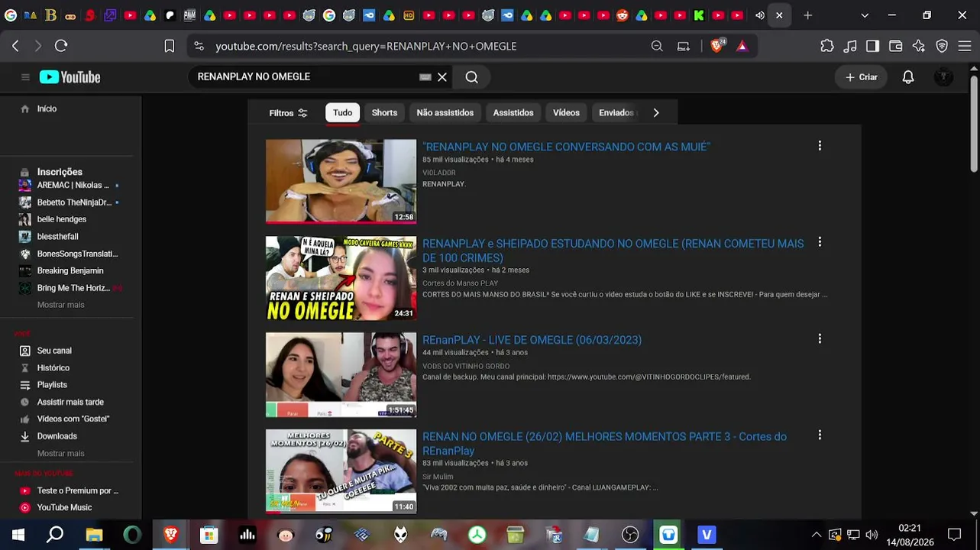Toggle the on-screen keyboard in search box
980x550 pixels.
[x=425, y=77]
